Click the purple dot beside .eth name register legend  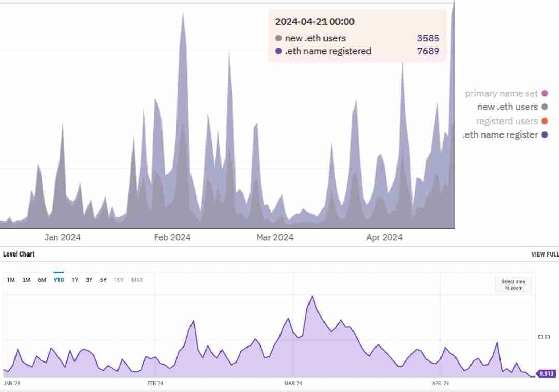544,135
